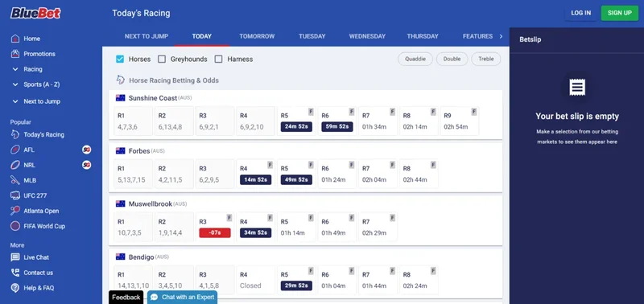The image size is (644, 304).
Task: Click the Today's Racing horse icon in sidebar
Action: pyautogui.click(x=15, y=134)
